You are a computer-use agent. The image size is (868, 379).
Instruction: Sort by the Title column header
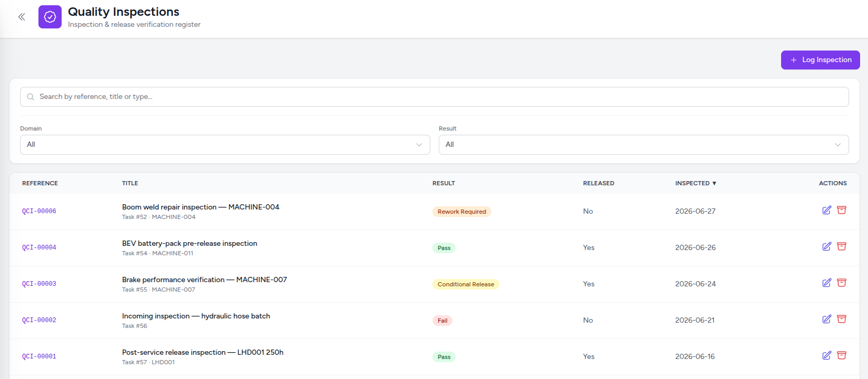pos(130,183)
